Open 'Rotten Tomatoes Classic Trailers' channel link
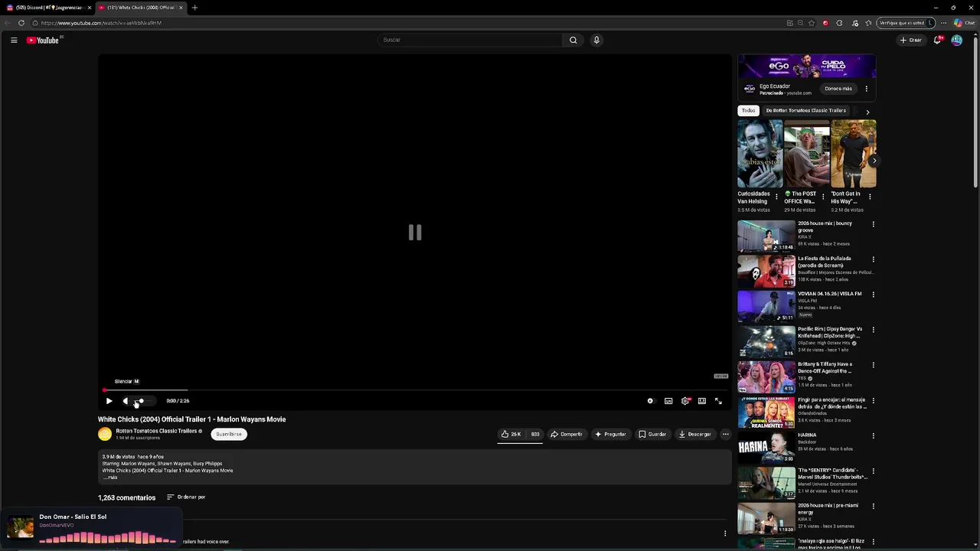980x551 pixels. click(156, 431)
